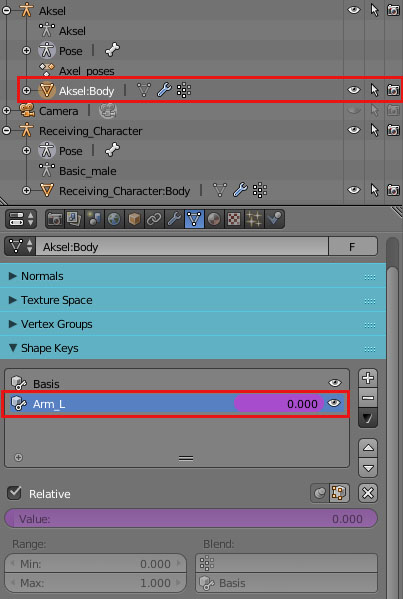Expand the Receiving_Character:Body tree item

point(26,190)
